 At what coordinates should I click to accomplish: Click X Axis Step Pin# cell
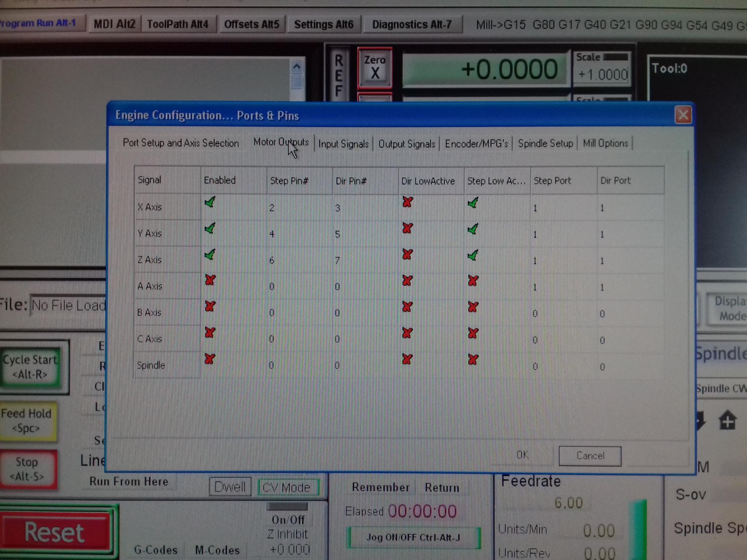[x=298, y=208]
